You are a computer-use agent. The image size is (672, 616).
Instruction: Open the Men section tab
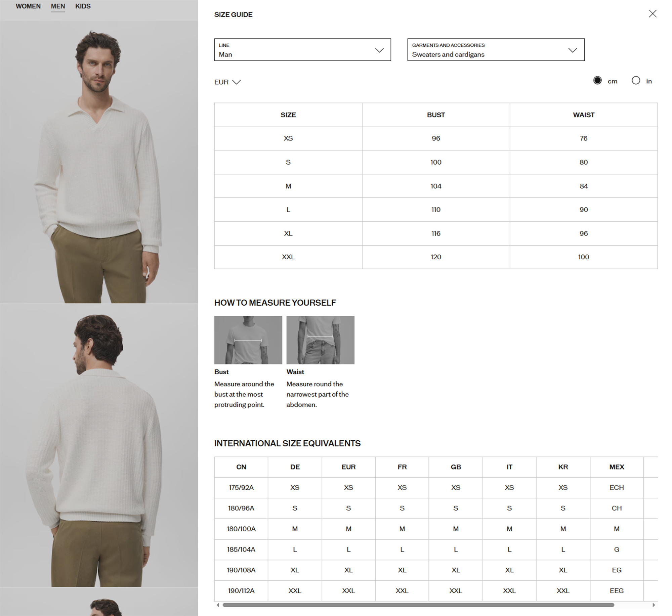(58, 6)
